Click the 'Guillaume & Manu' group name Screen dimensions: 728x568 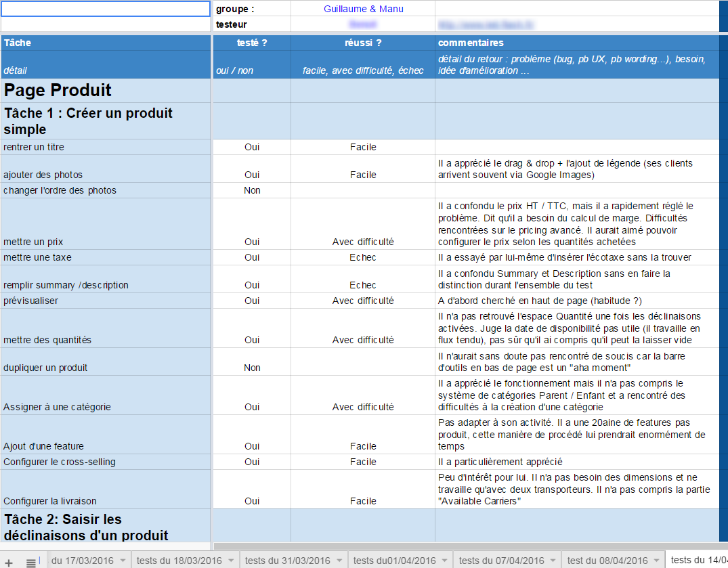363,9
